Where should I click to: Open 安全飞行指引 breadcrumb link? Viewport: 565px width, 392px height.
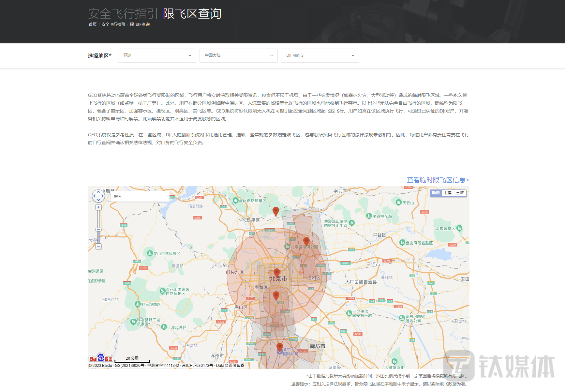click(113, 24)
